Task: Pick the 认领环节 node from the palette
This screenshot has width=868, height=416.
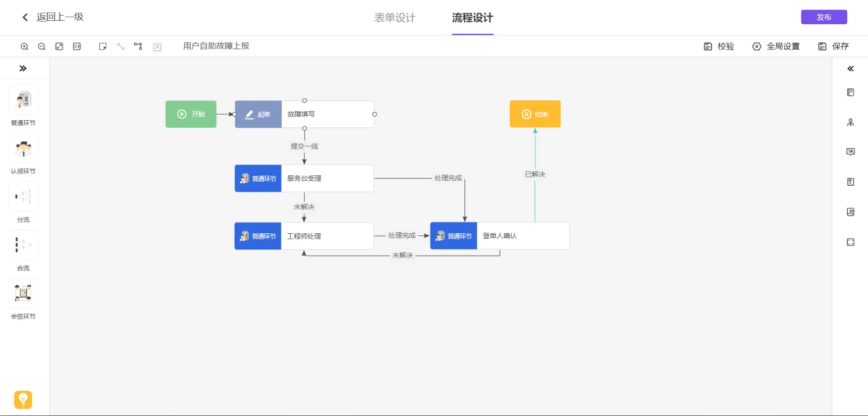Action: tap(23, 148)
